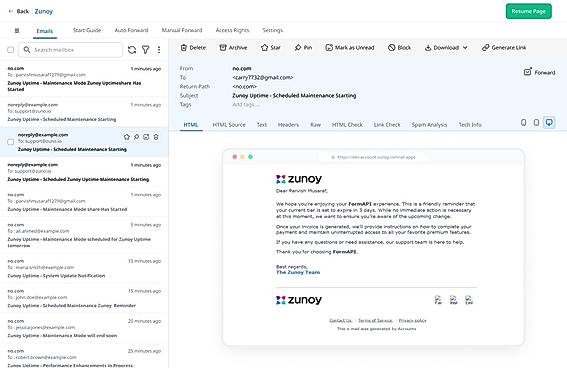Open the Tech Info tab
The height and width of the screenshot is (368, 567).
coord(470,125)
